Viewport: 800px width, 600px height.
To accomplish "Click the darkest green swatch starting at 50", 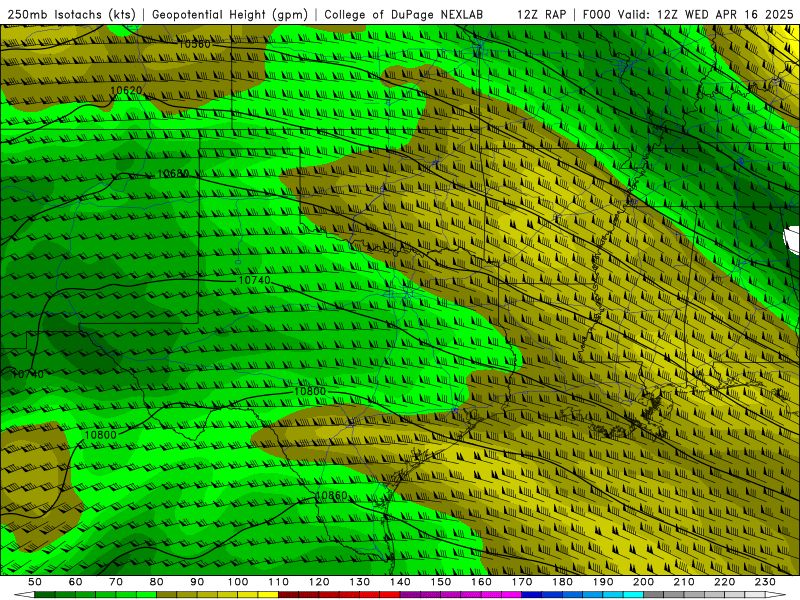I will pyautogui.click(x=44, y=594).
